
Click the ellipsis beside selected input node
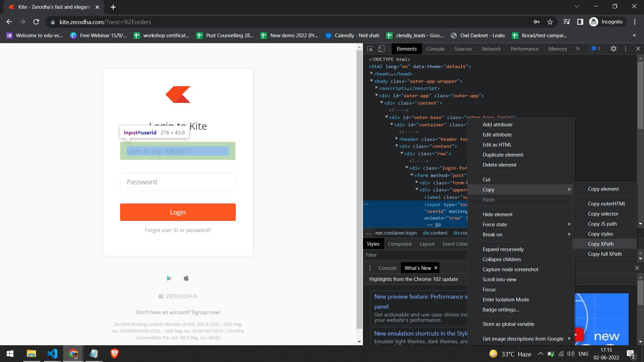tap(366, 204)
